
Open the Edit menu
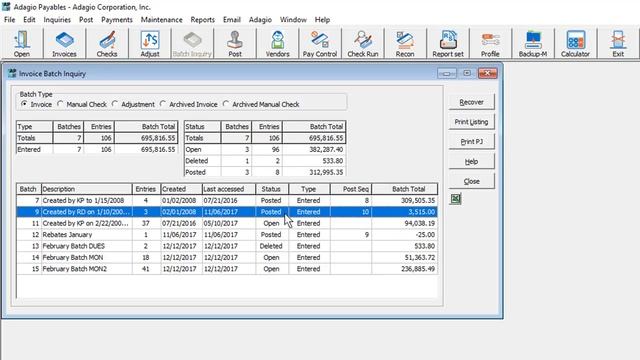tap(29, 20)
